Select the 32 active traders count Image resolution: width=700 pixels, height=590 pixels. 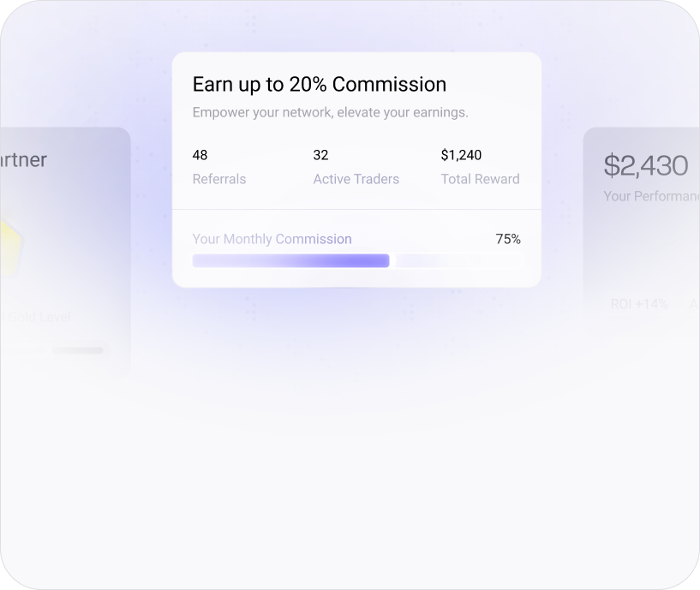320,155
